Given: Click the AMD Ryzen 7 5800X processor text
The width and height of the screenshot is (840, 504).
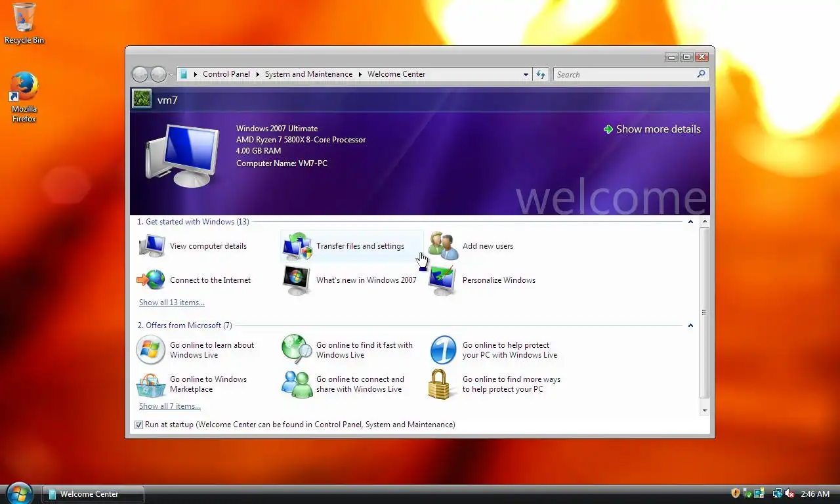Looking at the screenshot, I should click(301, 140).
